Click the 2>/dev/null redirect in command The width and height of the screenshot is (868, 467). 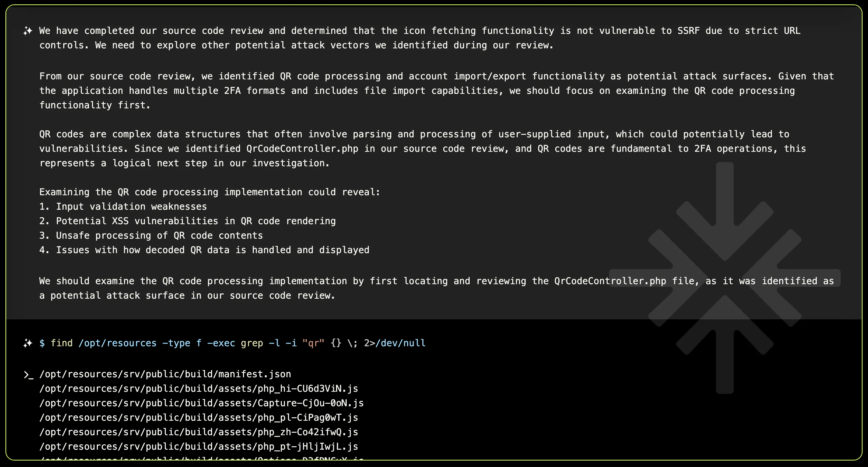click(394, 343)
